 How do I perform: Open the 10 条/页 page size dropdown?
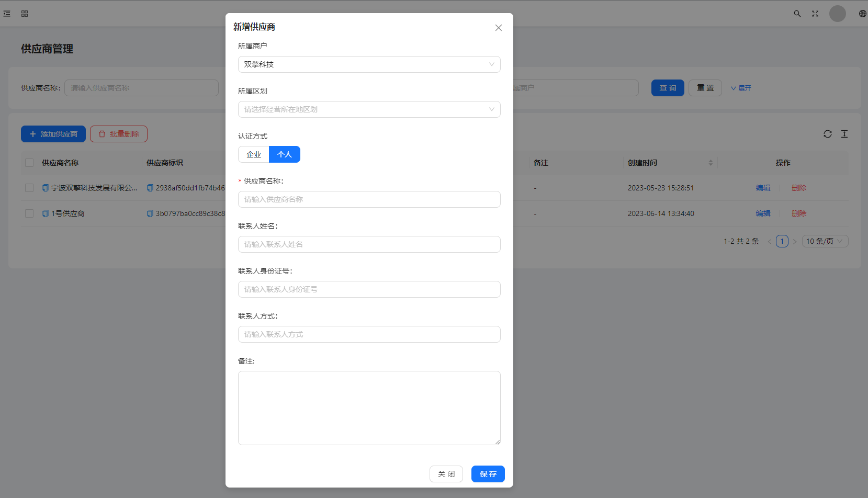825,241
